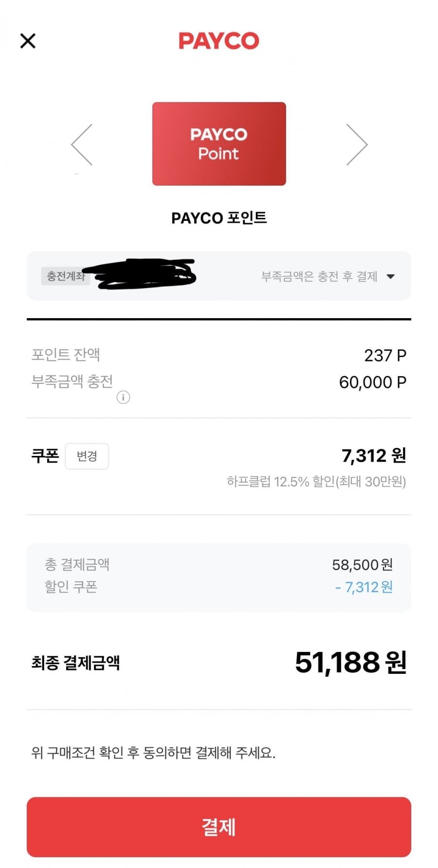Open the 부족금액은 충전 후 결제 option text

319,276
